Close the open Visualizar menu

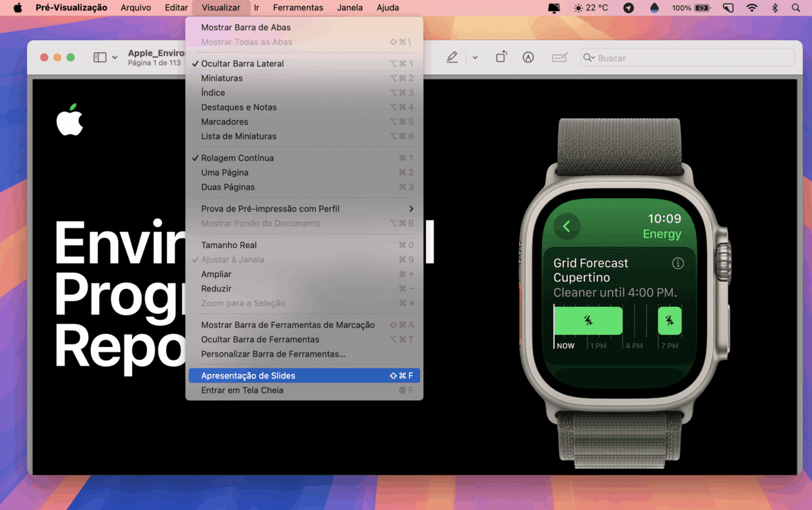pyautogui.click(x=220, y=8)
